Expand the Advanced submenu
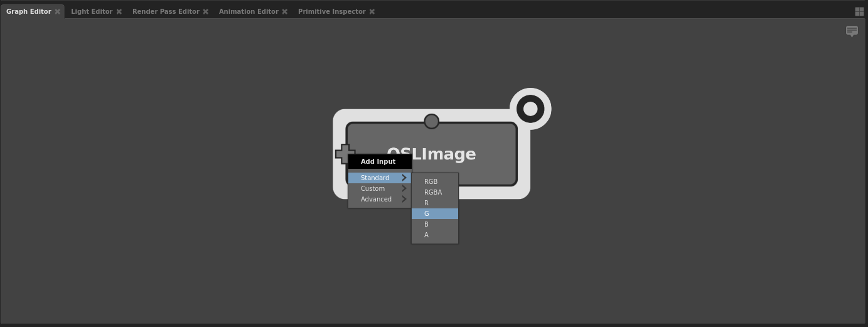868x327 pixels. tap(380, 199)
